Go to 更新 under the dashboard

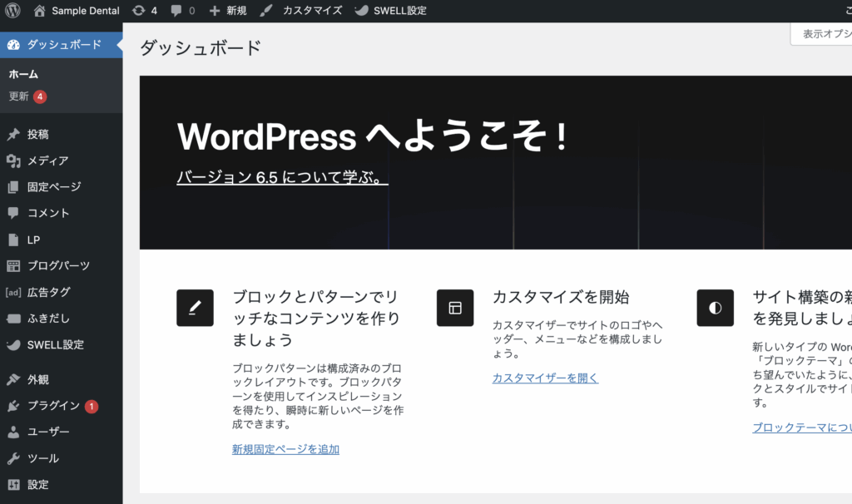[x=19, y=96]
